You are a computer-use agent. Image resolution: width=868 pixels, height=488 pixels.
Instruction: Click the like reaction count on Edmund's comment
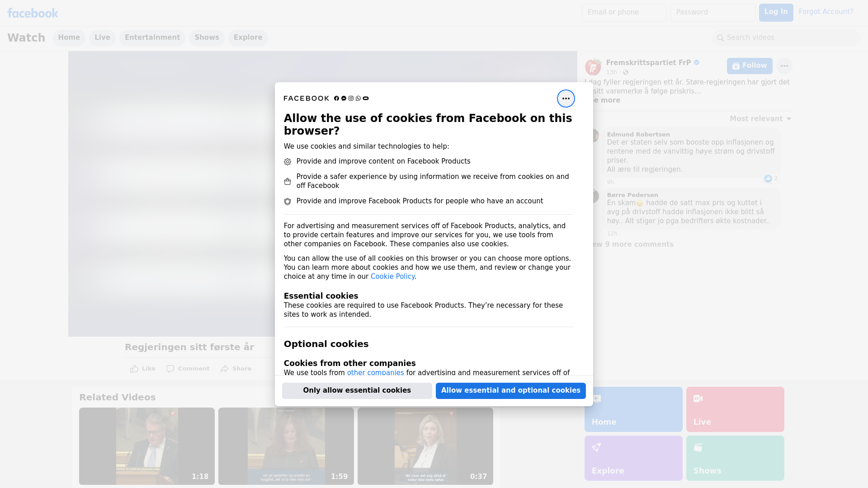(x=771, y=178)
